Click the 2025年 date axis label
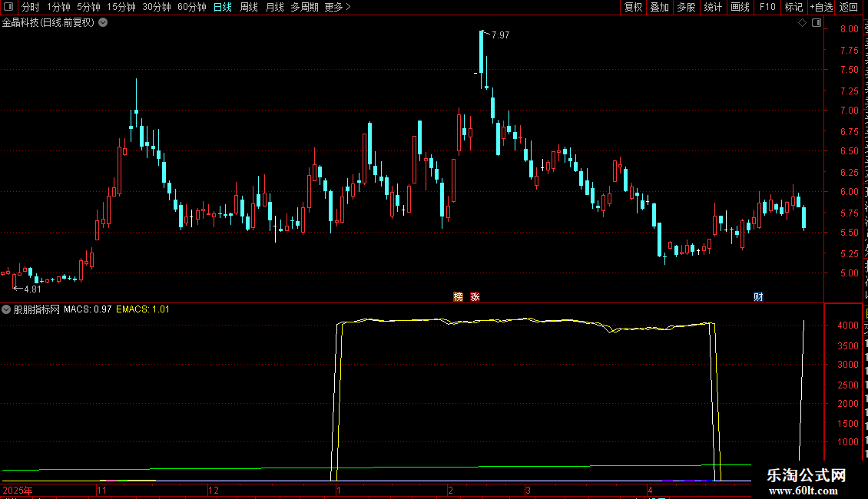 18,490
